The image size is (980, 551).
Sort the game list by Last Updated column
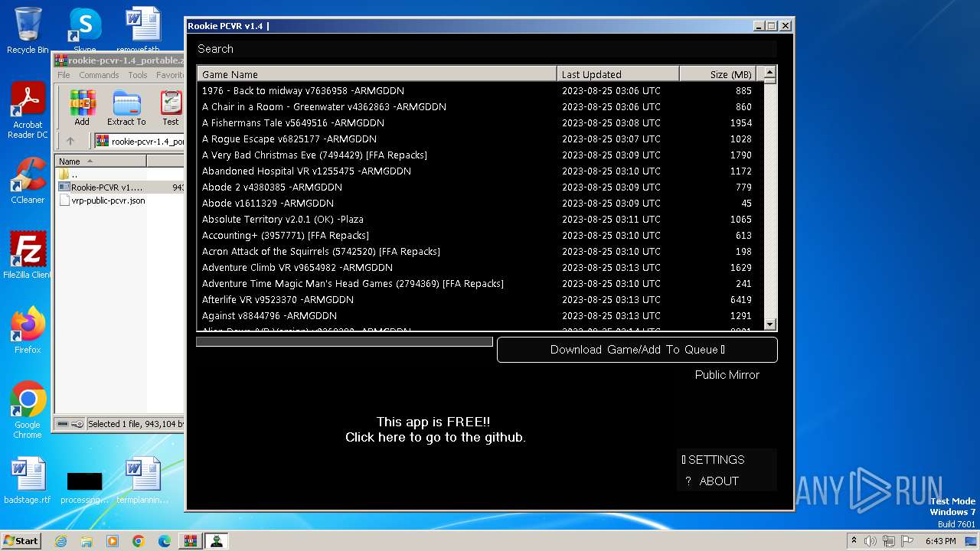pos(618,74)
